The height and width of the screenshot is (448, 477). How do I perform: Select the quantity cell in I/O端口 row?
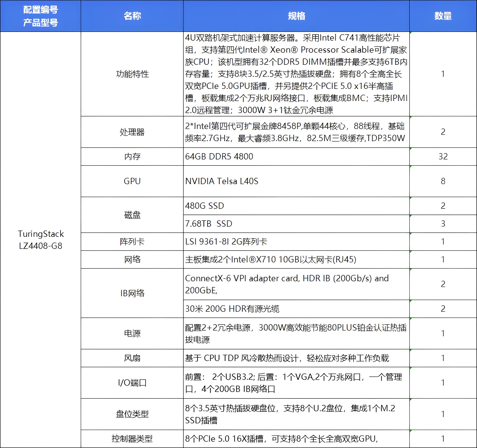[443, 383]
